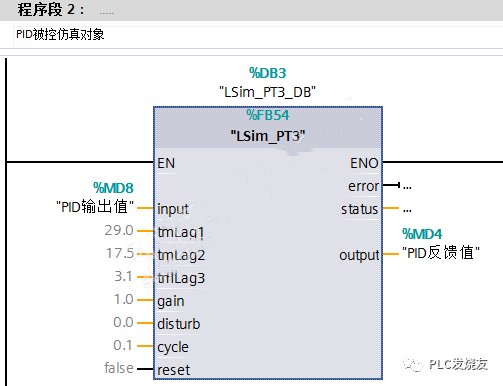
Task: Click the tmLag2 parameter label
Action: [x=181, y=255]
